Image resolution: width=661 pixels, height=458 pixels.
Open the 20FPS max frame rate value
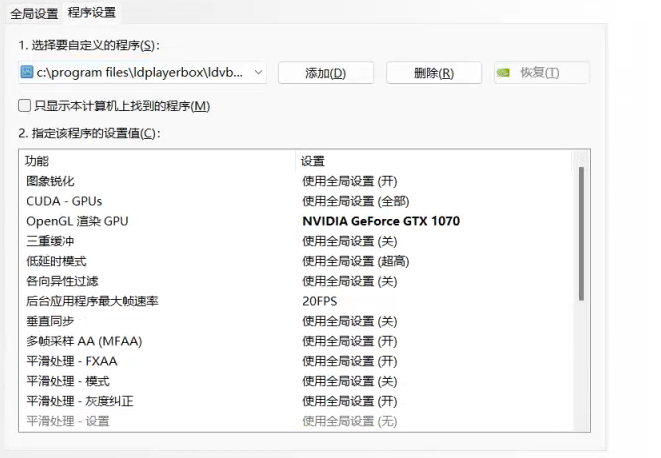320,301
